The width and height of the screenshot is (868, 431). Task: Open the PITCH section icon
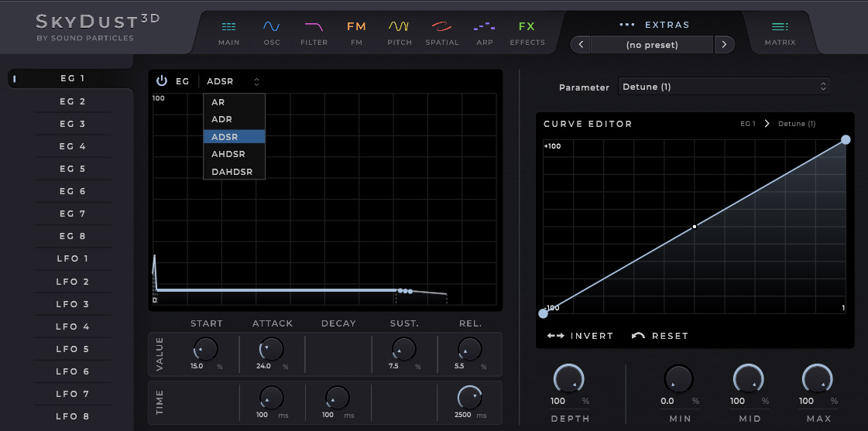coord(400,32)
